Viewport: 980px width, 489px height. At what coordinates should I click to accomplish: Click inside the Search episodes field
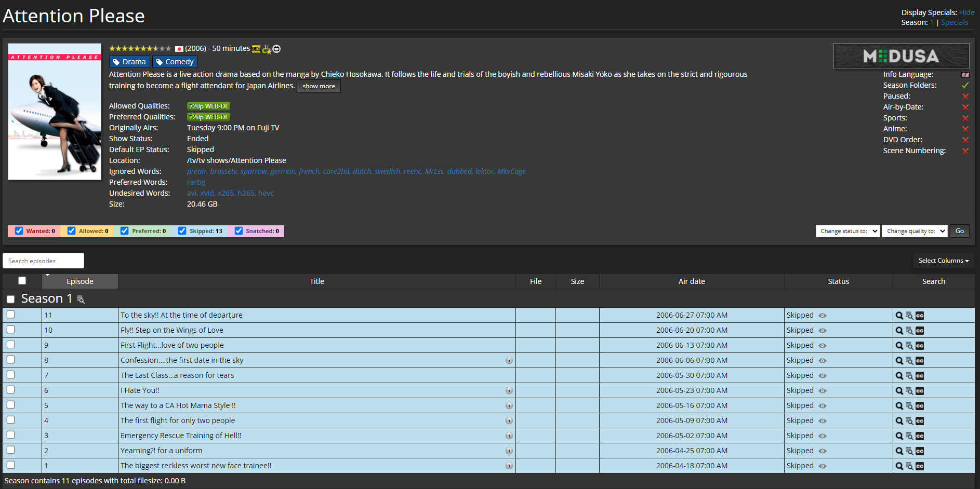tap(43, 260)
